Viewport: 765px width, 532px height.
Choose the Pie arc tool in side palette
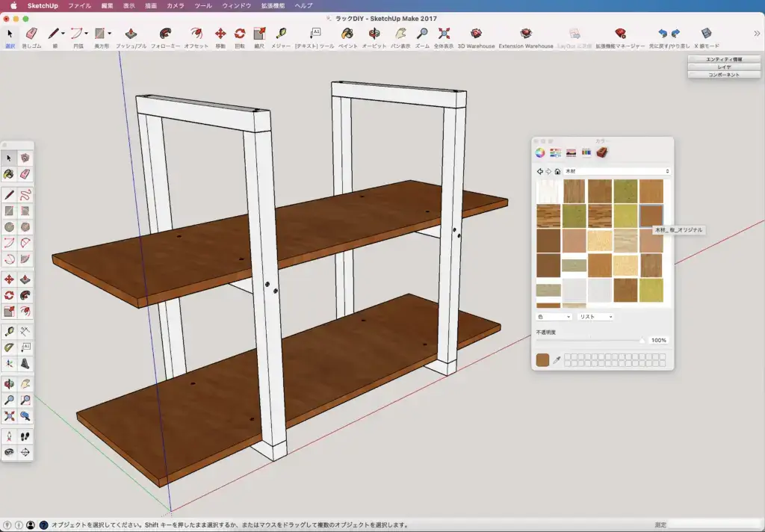(25, 259)
